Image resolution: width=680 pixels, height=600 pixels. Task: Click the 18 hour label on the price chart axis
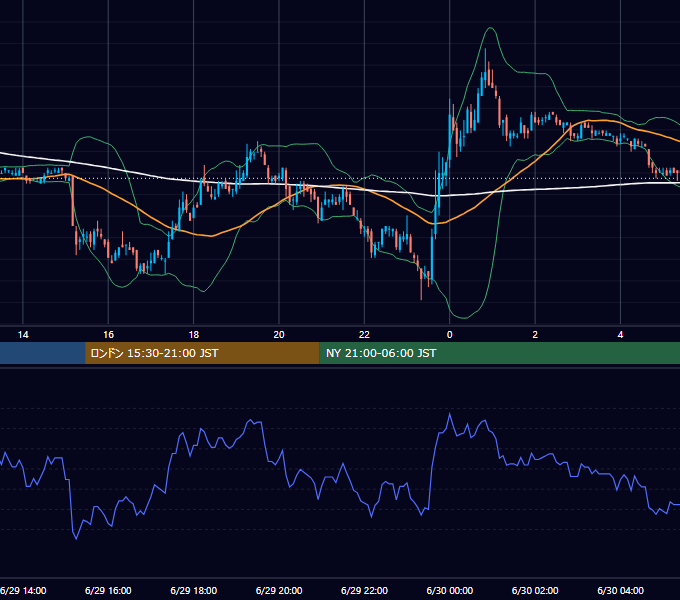pos(193,334)
